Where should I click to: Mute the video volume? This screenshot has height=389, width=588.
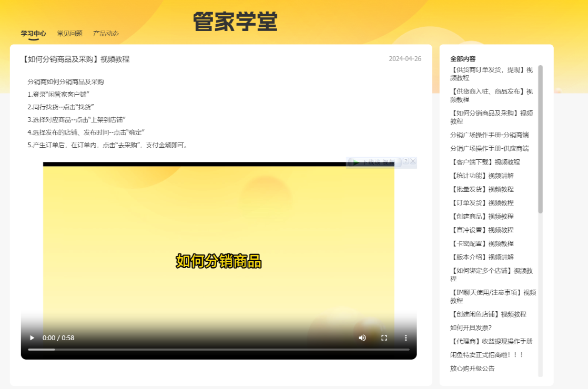pos(362,337)
